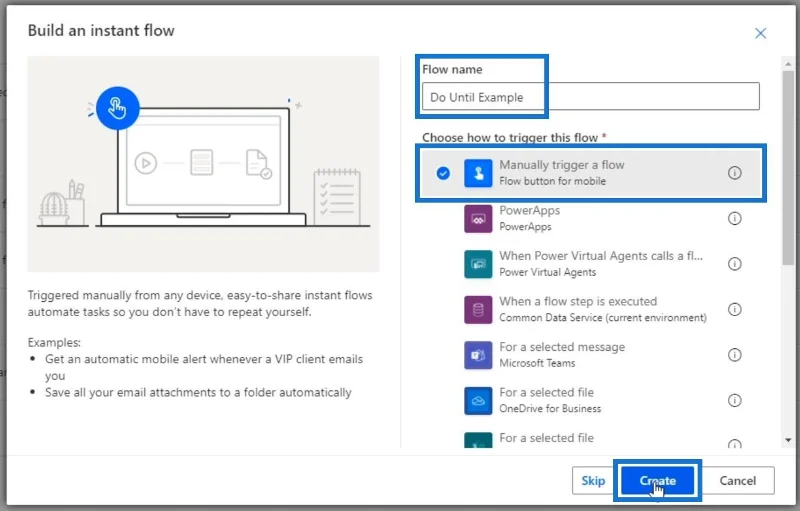Close the Build an instant flow dialog
Screen dimensions: 800x511
760,33
